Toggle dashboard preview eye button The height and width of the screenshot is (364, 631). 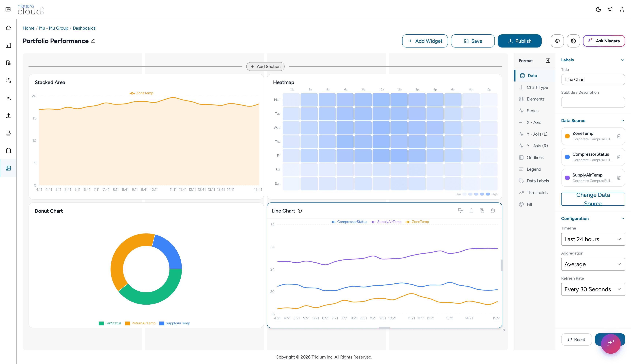[x=557, y=41]
